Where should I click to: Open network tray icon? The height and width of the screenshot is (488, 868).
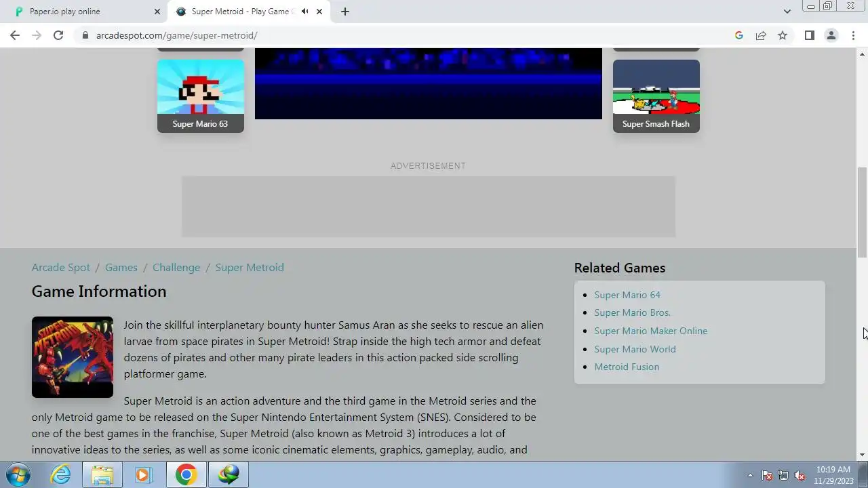[783, 475]
